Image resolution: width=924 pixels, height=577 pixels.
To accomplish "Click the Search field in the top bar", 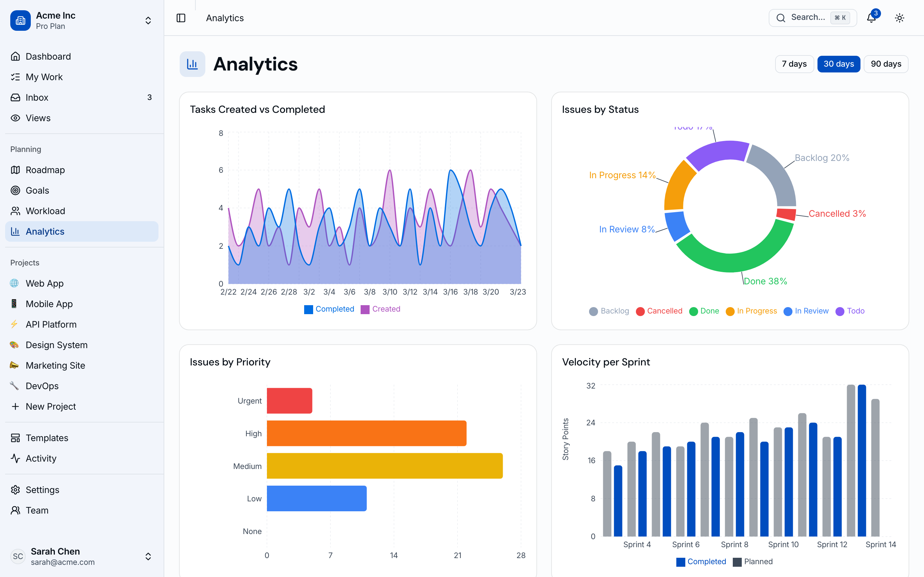I will click(812, 18).
